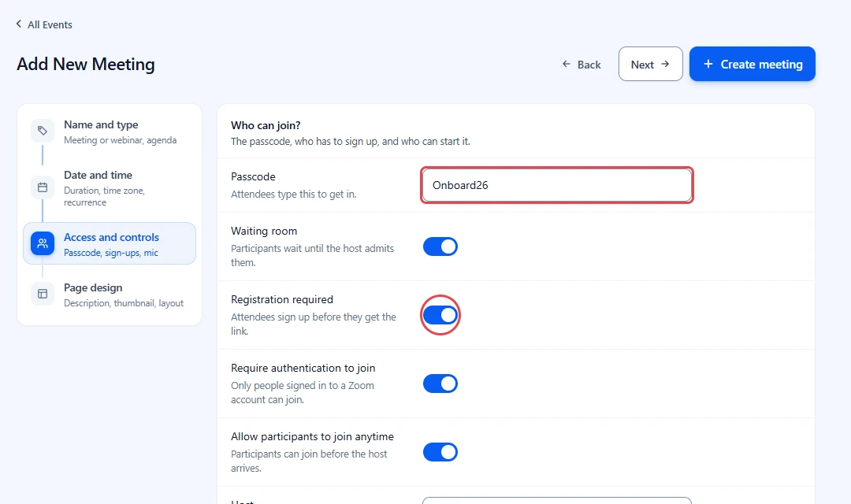Go to the Date and time step
The image size is (851, 504).
110,187
